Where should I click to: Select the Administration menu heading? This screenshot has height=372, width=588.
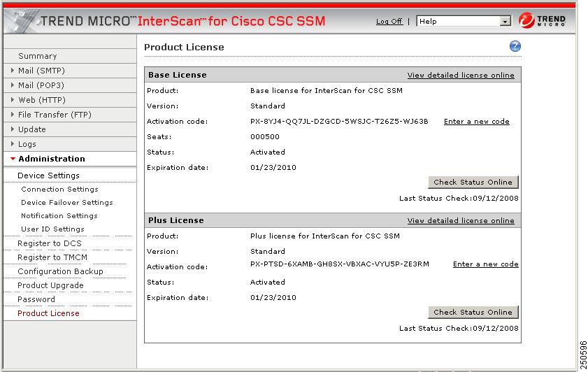pos(52,159)
